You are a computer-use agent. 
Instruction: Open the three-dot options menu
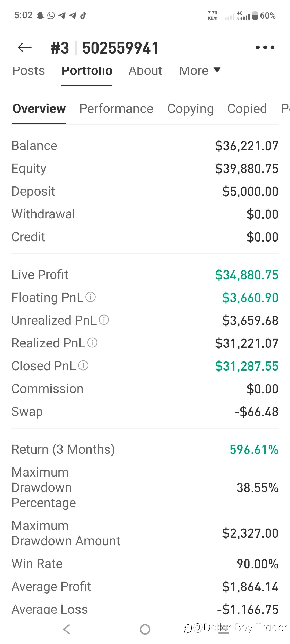click(265, 47)
